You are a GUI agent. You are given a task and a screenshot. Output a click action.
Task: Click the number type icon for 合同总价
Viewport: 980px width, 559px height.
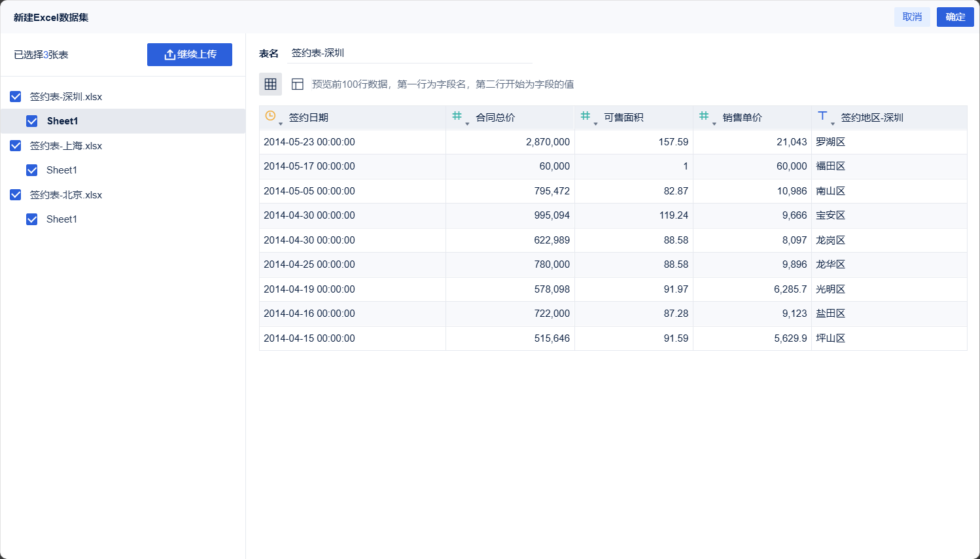click(457, 116)
